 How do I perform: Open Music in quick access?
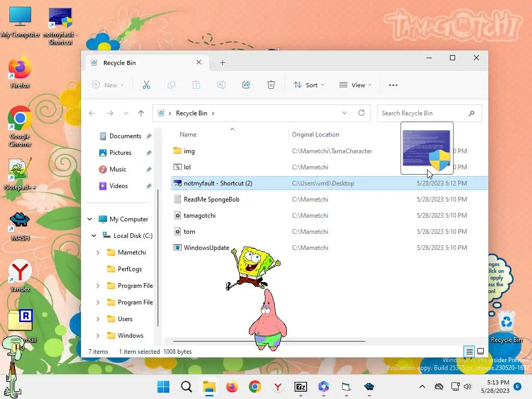[x=118, y=169]
